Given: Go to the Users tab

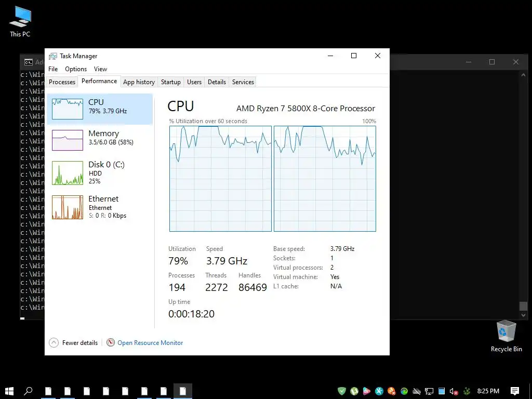Looking at the screenshot, I should 194,82.
